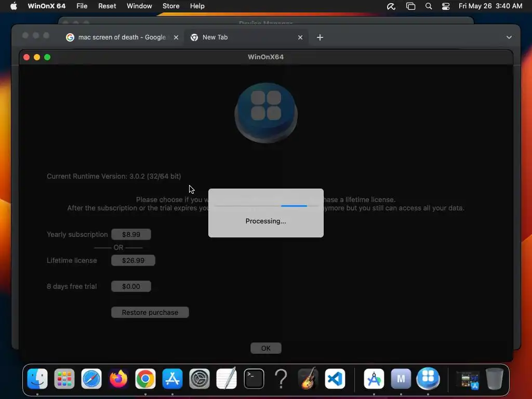This screenshot has height=399, width=532.
Task: Open the Help menu
Action: (197, 6)
